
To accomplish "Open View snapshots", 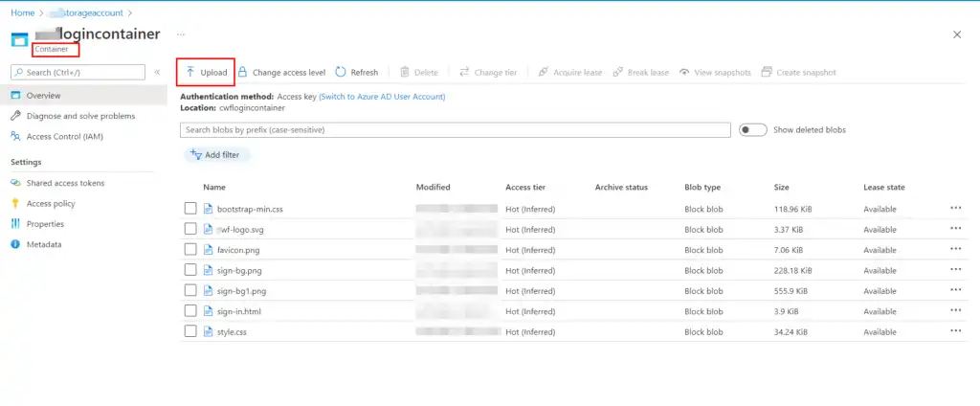I will pyautogui.click(x=715, y=73).
